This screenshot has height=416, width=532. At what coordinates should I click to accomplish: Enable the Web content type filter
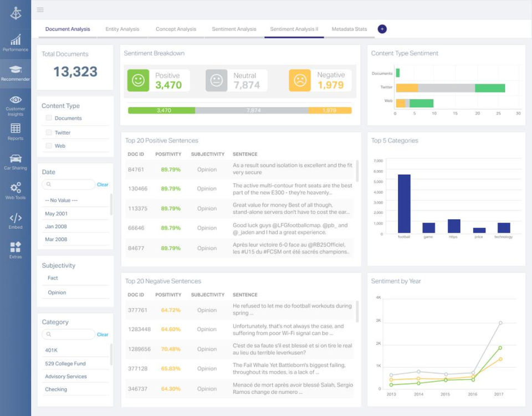(49, 145)
